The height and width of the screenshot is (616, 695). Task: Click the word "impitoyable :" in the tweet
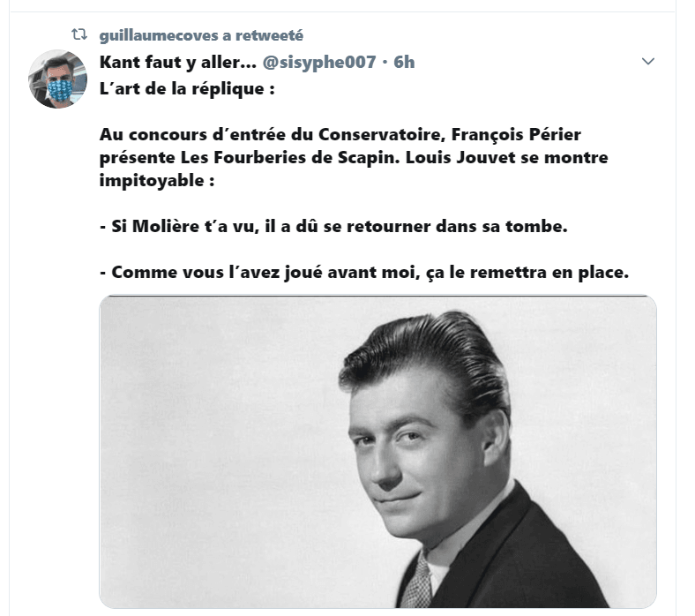[157, 181]
